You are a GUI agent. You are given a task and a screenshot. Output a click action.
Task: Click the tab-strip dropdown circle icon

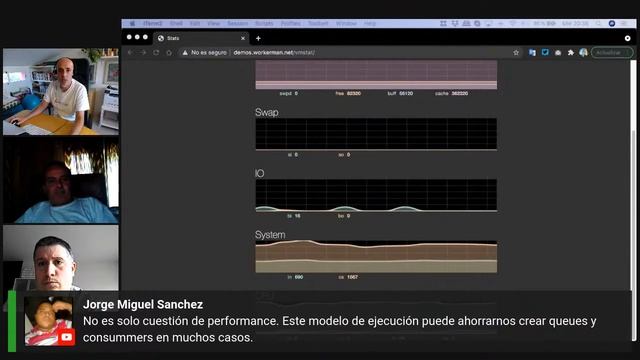627,38
